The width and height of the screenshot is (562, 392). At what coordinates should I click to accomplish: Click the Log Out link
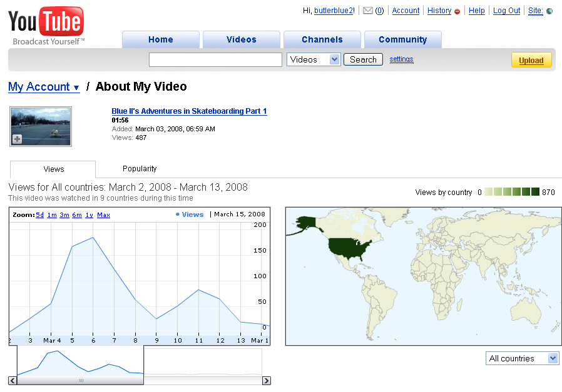[506, 11]
